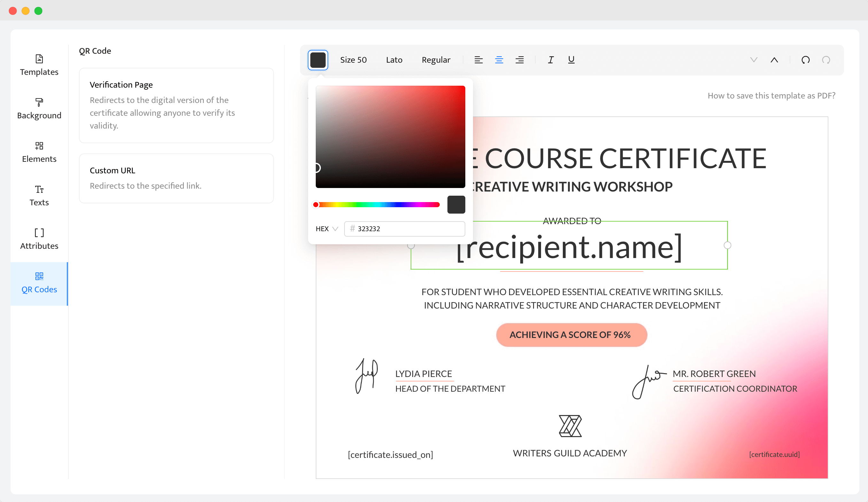Open the font Size 50 dropdown
This screenshot has height=502, width=868.
353,60
